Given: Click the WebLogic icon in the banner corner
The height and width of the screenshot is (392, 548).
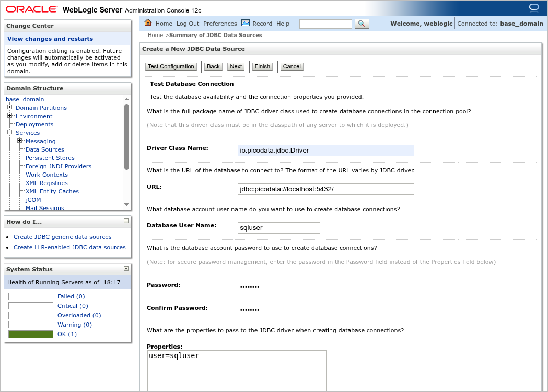Looking at the screenshot, I should pos(533,7).
